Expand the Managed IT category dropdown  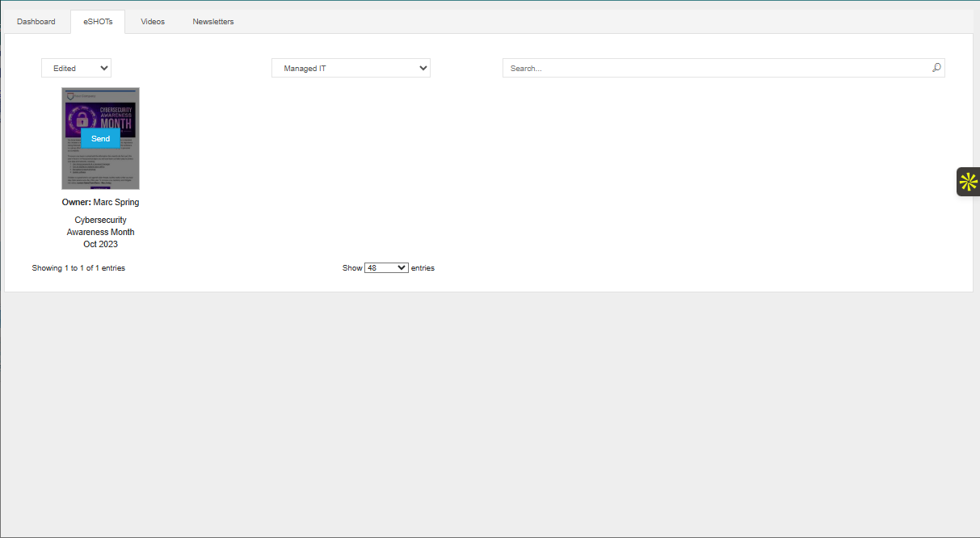click(x=351, y=69)
